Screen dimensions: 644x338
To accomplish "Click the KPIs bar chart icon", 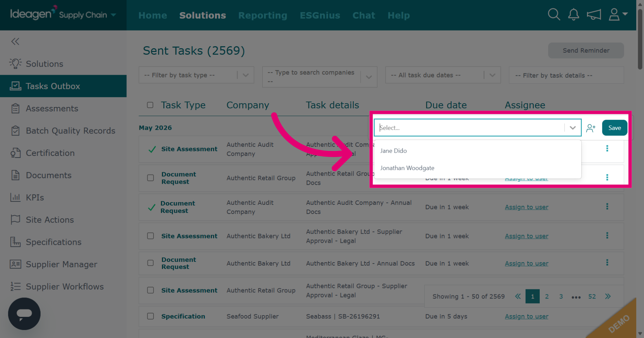I will point(15,197).
